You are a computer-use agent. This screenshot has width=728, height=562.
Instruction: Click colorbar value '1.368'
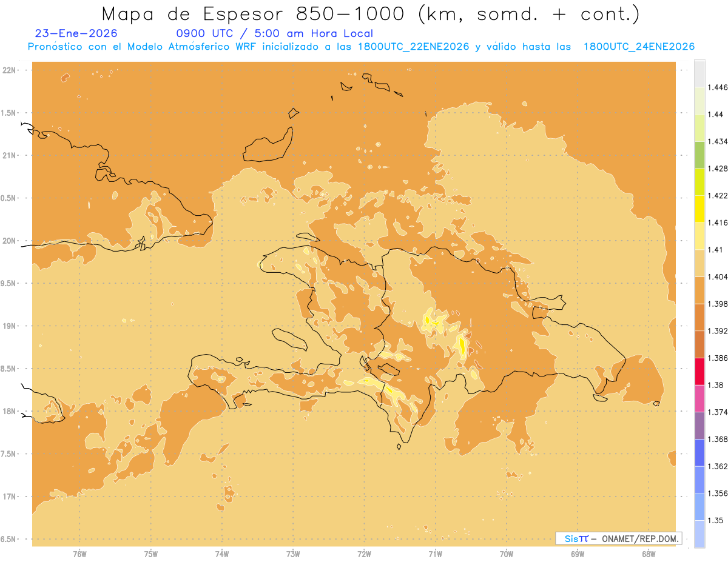pos(718,440)
